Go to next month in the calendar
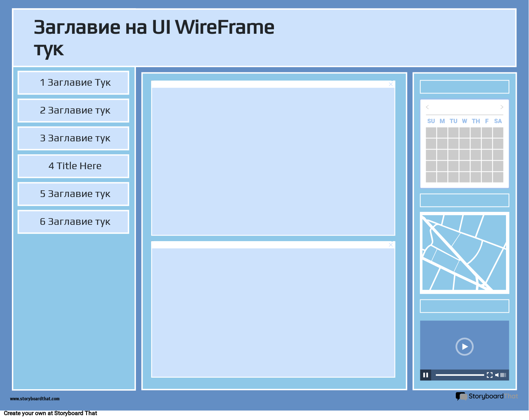This screenshot has height=420, width=529. click(x=502, y=107)
